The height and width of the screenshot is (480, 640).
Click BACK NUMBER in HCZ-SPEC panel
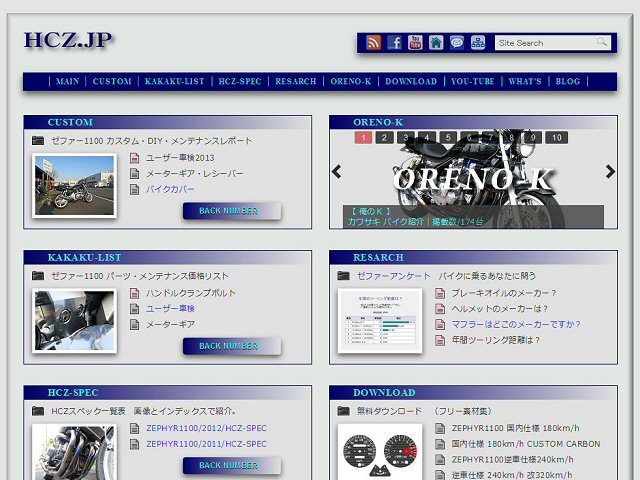click(x=232, y=465)
